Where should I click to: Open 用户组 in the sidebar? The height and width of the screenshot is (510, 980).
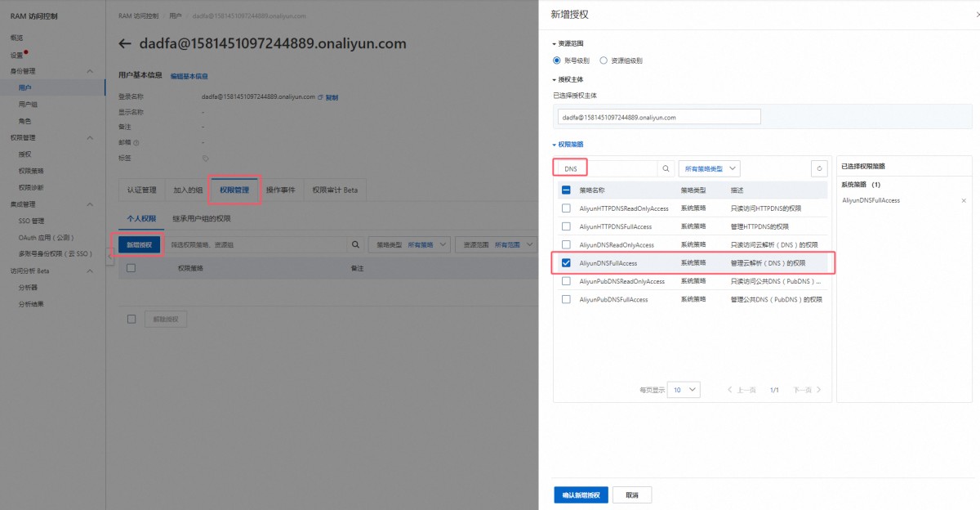pos(29,105)
